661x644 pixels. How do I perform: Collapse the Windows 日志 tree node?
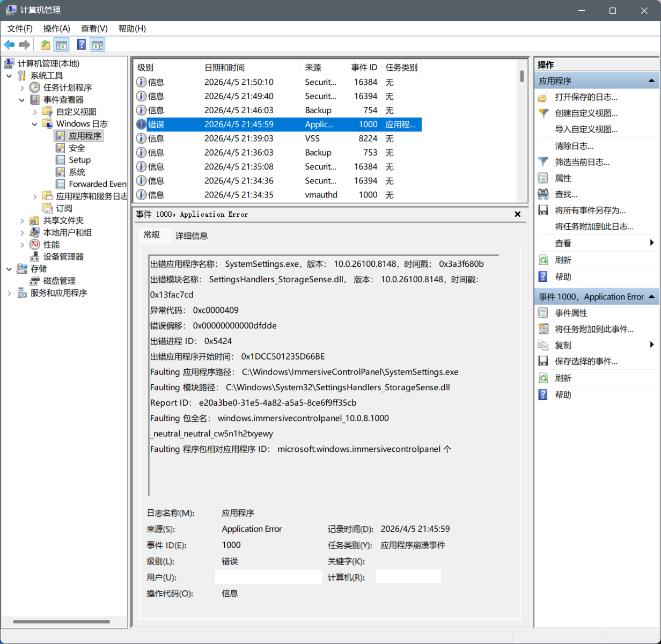(x=35, y=124)
